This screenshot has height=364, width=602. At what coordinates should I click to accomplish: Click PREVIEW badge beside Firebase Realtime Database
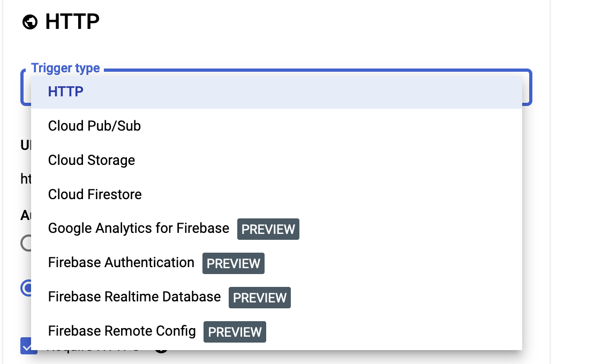click(x=260, y=297)
